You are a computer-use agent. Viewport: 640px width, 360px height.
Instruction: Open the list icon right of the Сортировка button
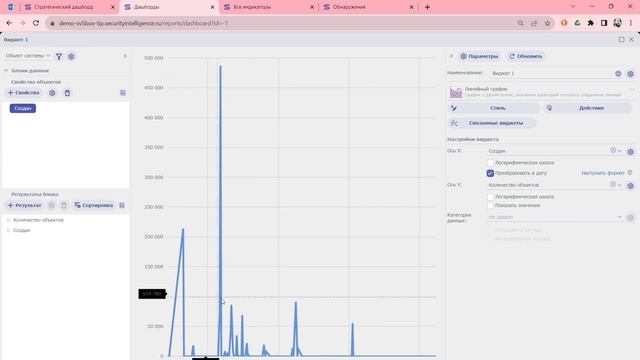122,205
